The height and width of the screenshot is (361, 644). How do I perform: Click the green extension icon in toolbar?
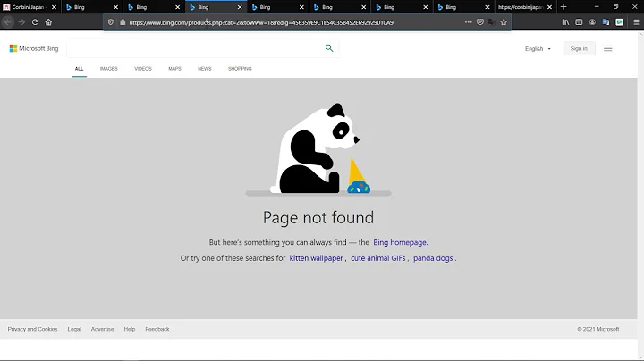pos(619,22)
